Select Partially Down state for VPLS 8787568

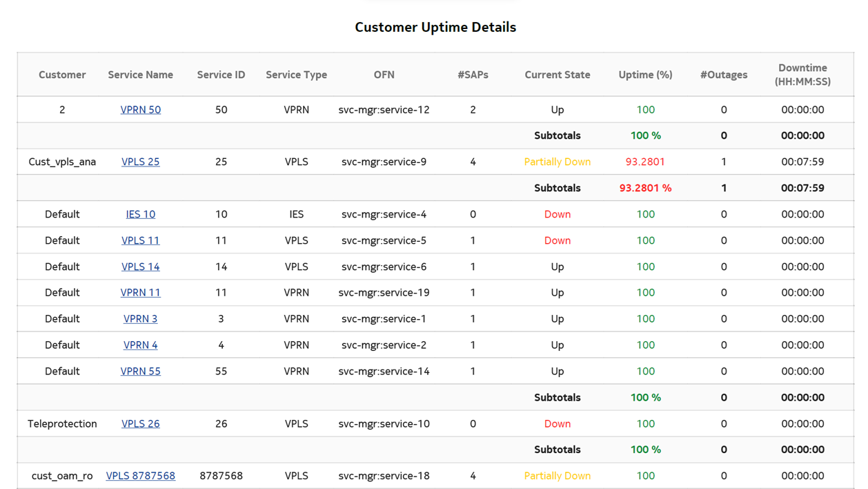[x=557, y=476]
